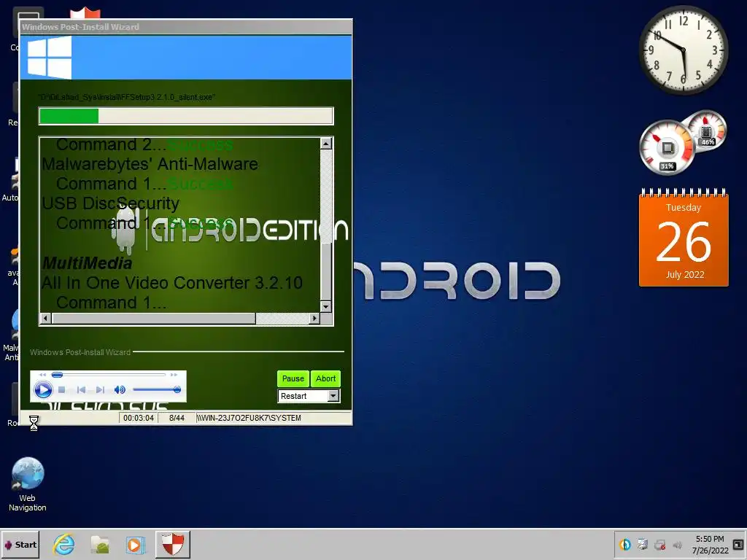Click the log list scroll down arrow

coord(326,307)
